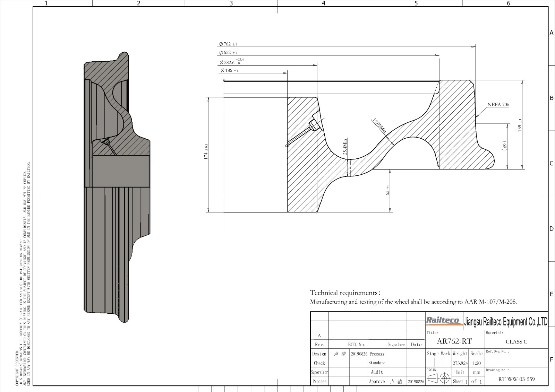Click the 65 ±1 vertical dimension

(x=388, y=190)
